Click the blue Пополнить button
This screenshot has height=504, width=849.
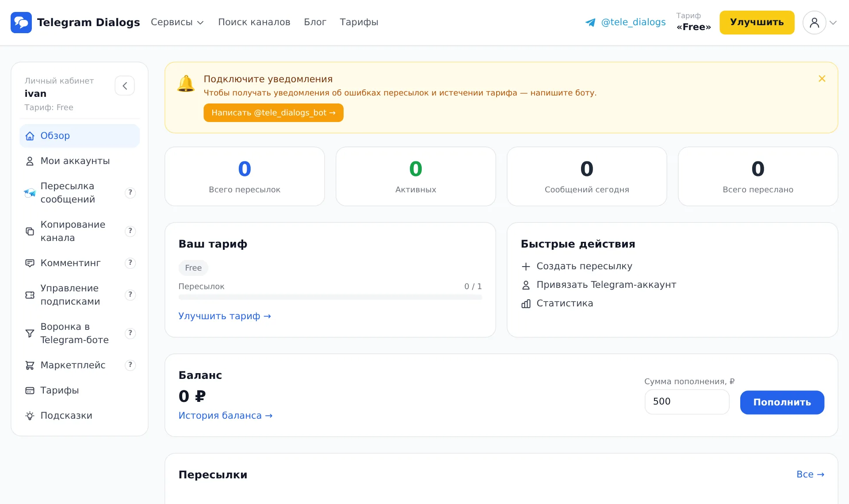tap(782, 402)
